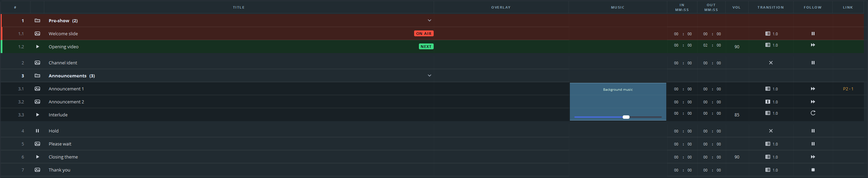Screen dimensions: 868x178
Task: Click the Please wait image icon
Action: (x=37, y=144)
